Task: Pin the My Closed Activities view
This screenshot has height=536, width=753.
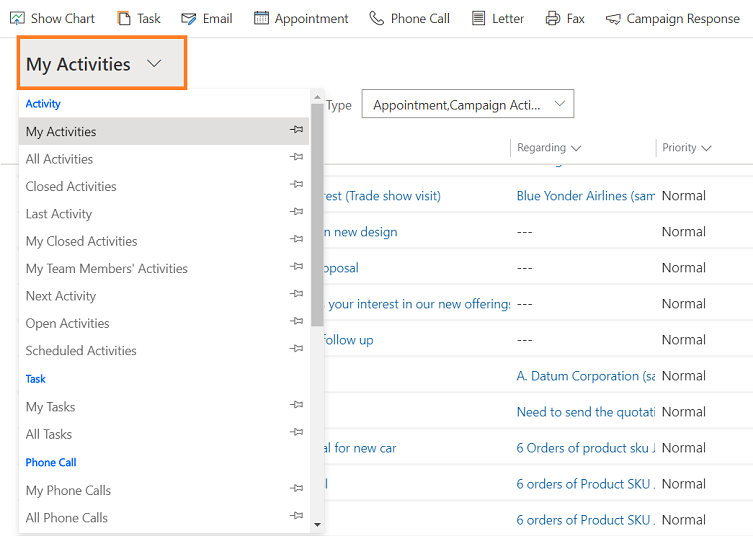Action: [x=296, y=239]
